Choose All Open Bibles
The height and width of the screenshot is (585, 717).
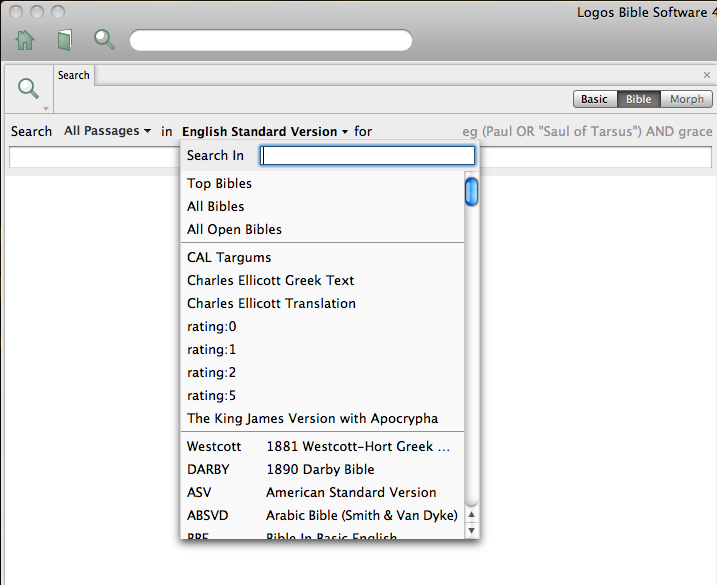(x=322, y=229)
